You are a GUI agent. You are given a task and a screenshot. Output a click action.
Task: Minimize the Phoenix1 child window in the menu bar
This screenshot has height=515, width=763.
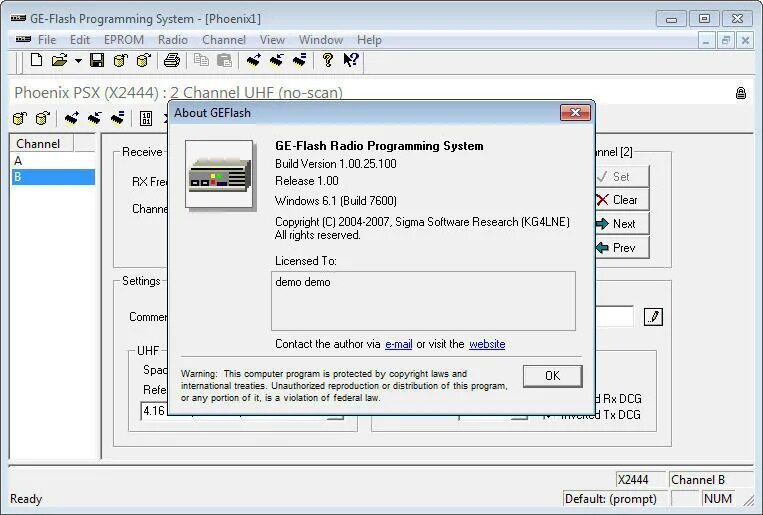(x=706, y=40)
